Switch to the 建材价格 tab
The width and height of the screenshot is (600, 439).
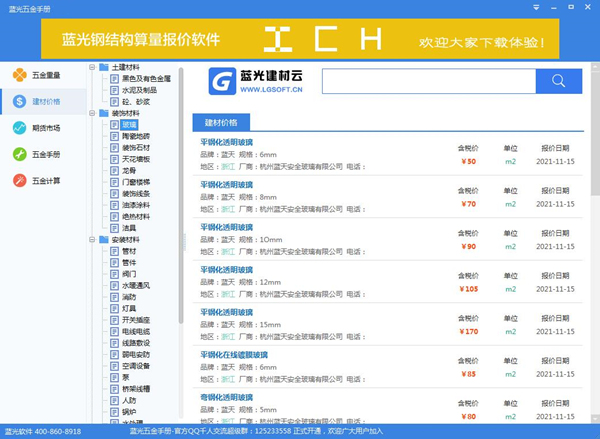click(x=221, y=123)
